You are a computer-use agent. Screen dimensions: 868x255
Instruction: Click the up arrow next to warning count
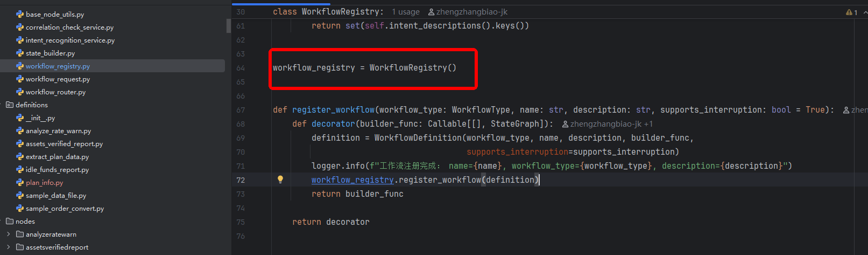pyautogui.click(x=864, y=12)
